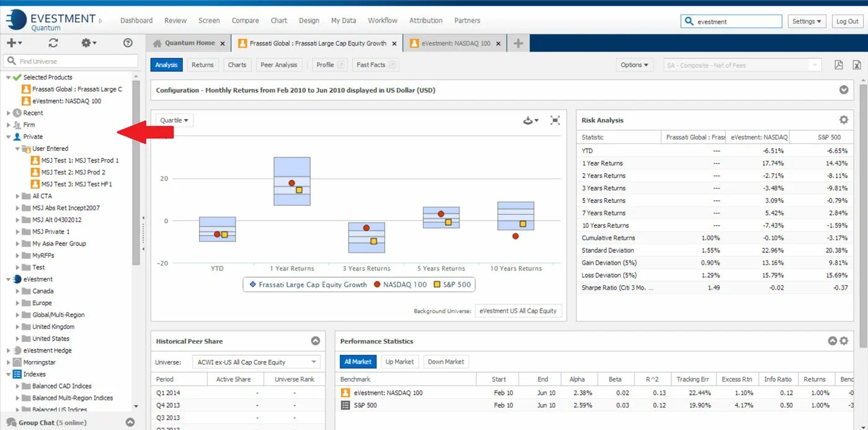
Task: Select Down Market filter
Action: point(446,362)
